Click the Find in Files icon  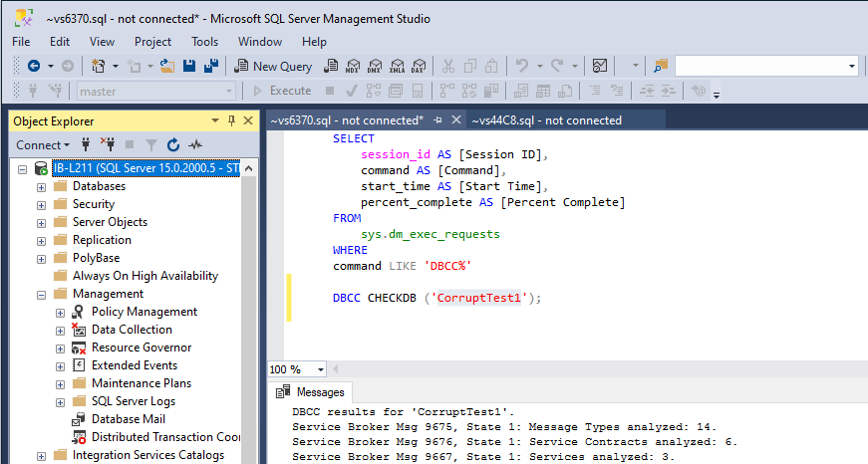(x=661, y=67)
